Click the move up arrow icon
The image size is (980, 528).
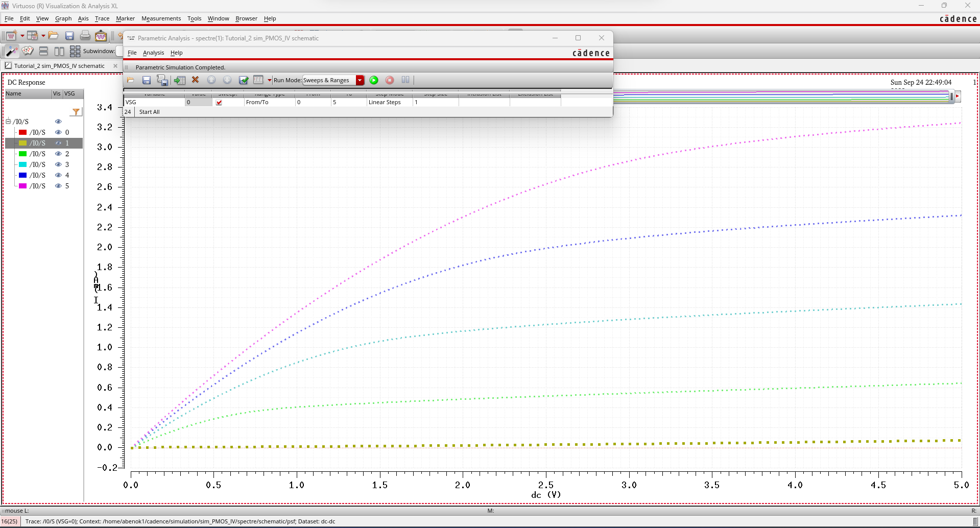click(211, 80)
